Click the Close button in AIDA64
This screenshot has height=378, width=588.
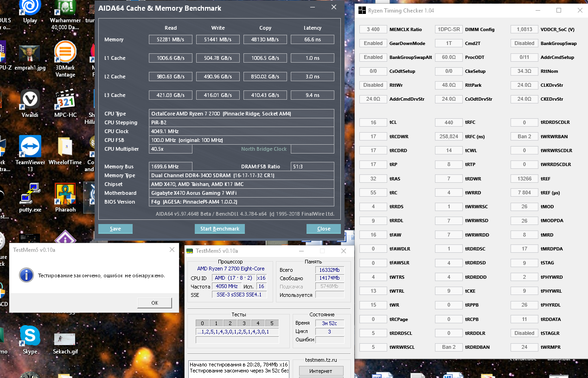click(324, 229)
